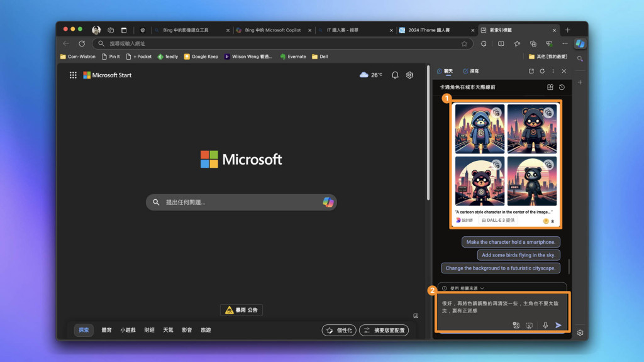Select the 撰寫 compose tab in sidebar
The height and width of the screenshot is (362, 644).
[x=471, y=71]
